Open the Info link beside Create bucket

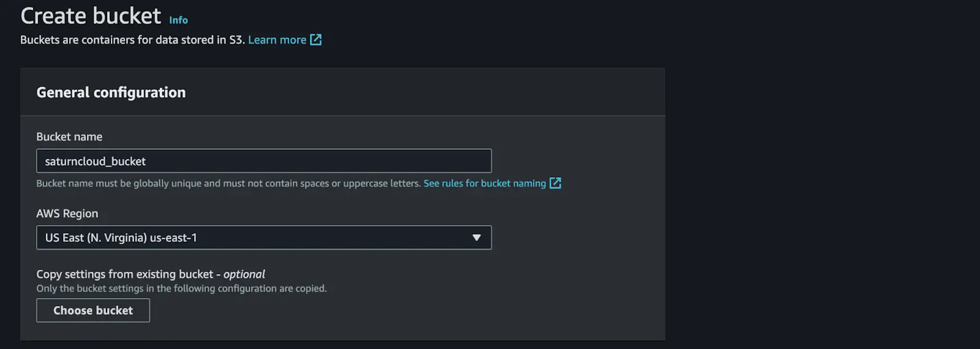(x=178, y=20)
